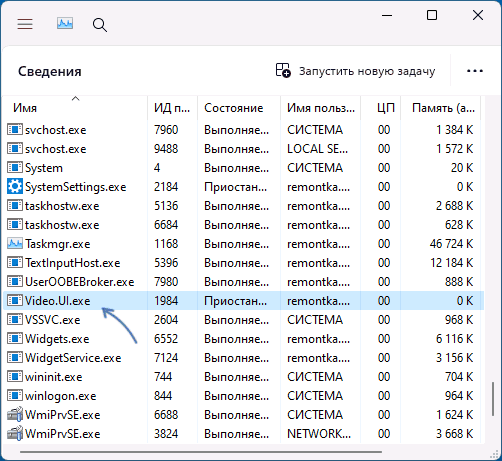Click the VSSVC.exe process icon
The height and width of the screenshot is (461, 502).
pyautogui.click(x=15, y=320)
